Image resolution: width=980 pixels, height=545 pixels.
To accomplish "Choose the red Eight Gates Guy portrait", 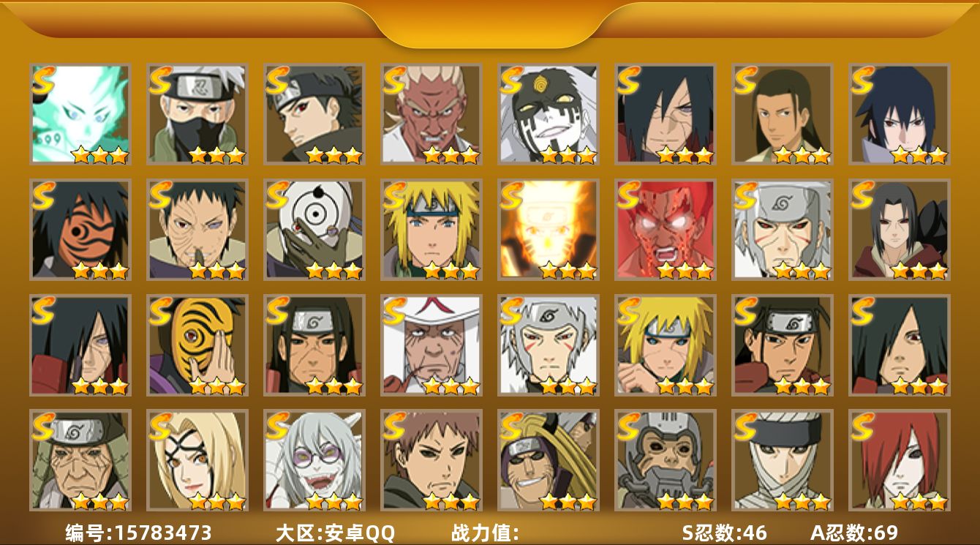I will pyautogui.click(x=665, y=229).
